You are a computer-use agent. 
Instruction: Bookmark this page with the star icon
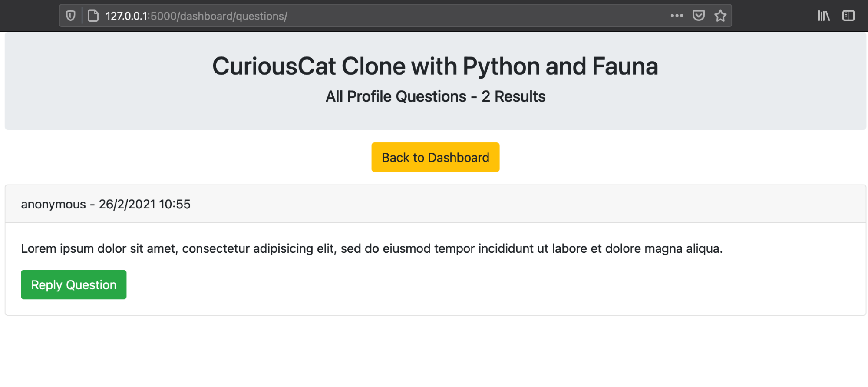720,16
